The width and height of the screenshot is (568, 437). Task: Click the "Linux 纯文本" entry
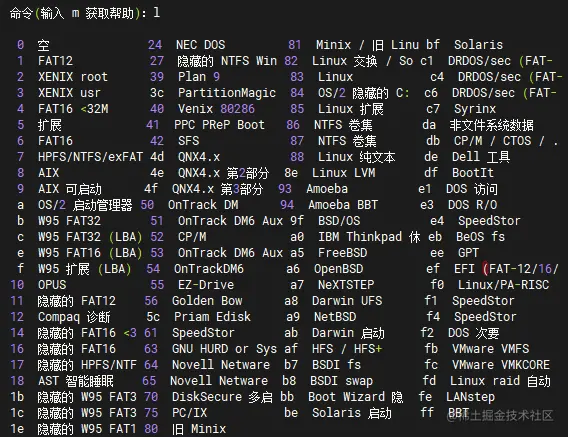tap(356, 157)
